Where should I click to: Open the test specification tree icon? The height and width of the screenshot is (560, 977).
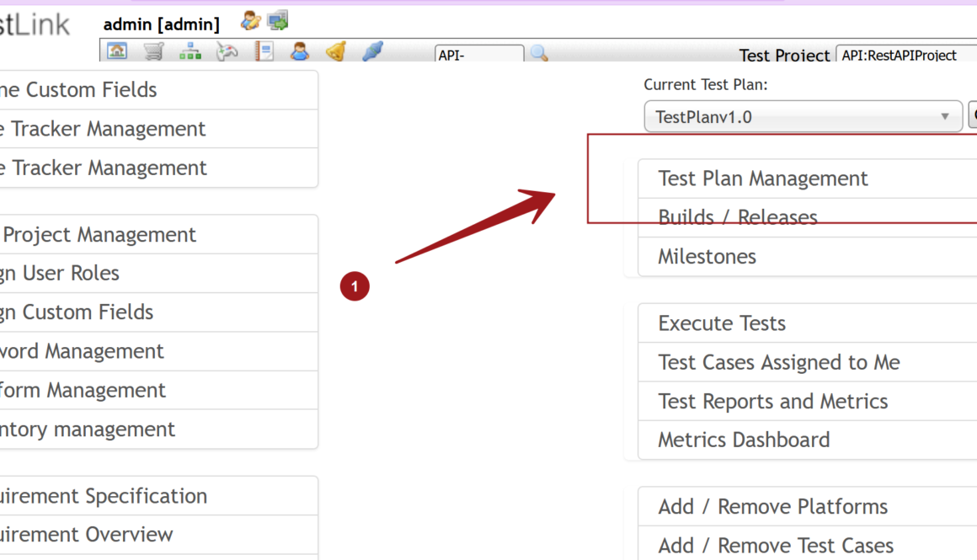pos(190,51)
